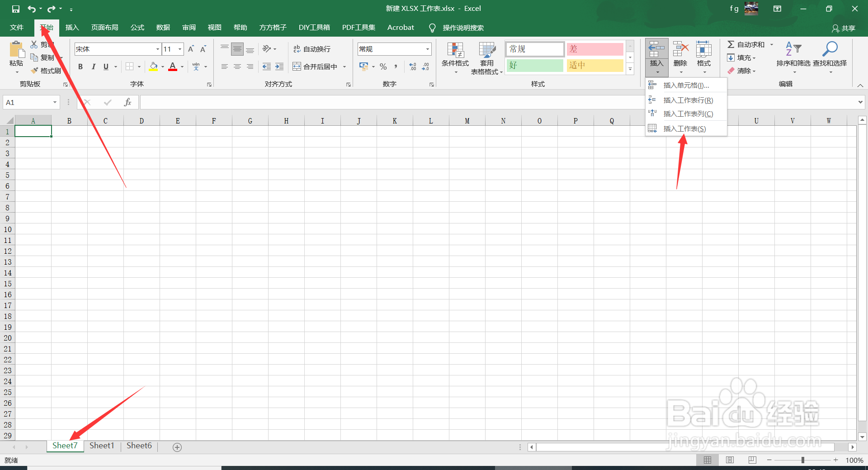Choose Insert Sheet (插入工作表) menu entry
The image size is (868, 470).
click(x=686, y=128)
